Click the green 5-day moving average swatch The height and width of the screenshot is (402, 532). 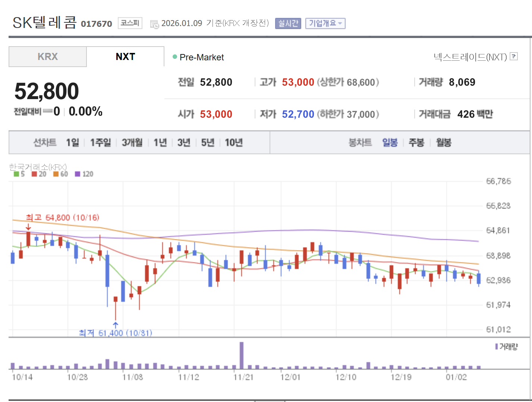click(16, 174)
